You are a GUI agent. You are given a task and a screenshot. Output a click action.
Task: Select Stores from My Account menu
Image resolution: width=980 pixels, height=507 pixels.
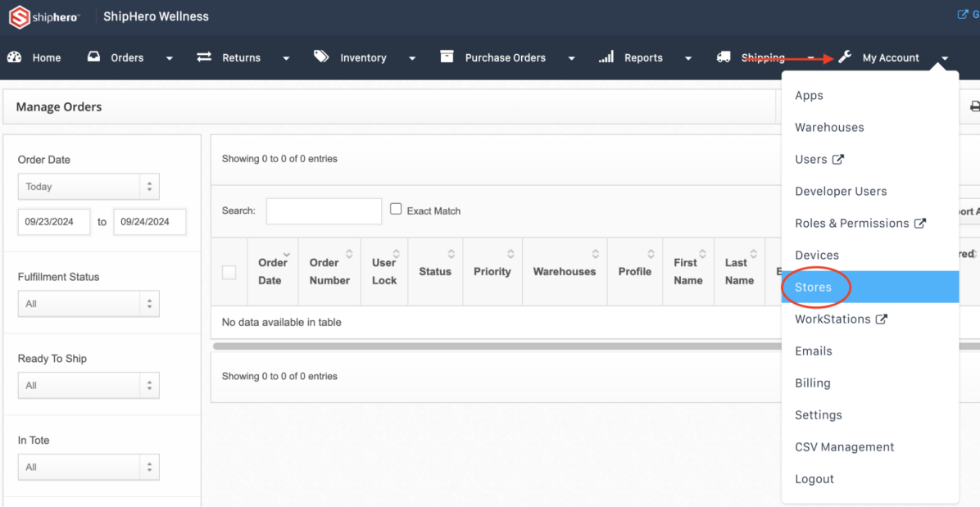click(813, 287)
